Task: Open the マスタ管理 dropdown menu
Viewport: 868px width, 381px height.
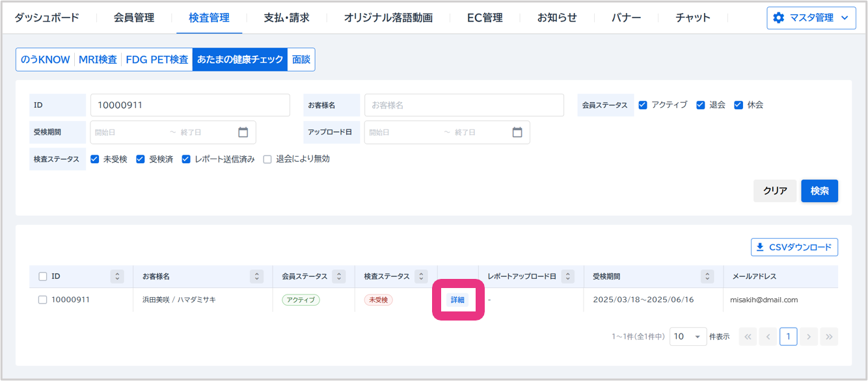Action: pos(812,18)
